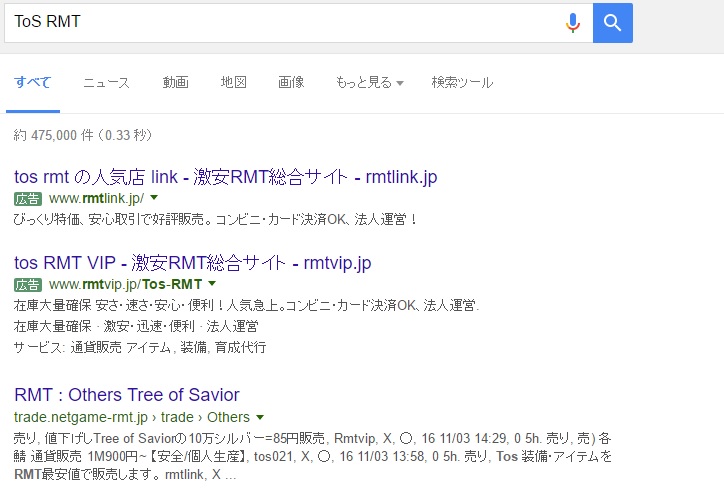Select the すべて tab
The height and width of the screenshot is (490, 724).
tap(33, 82)
